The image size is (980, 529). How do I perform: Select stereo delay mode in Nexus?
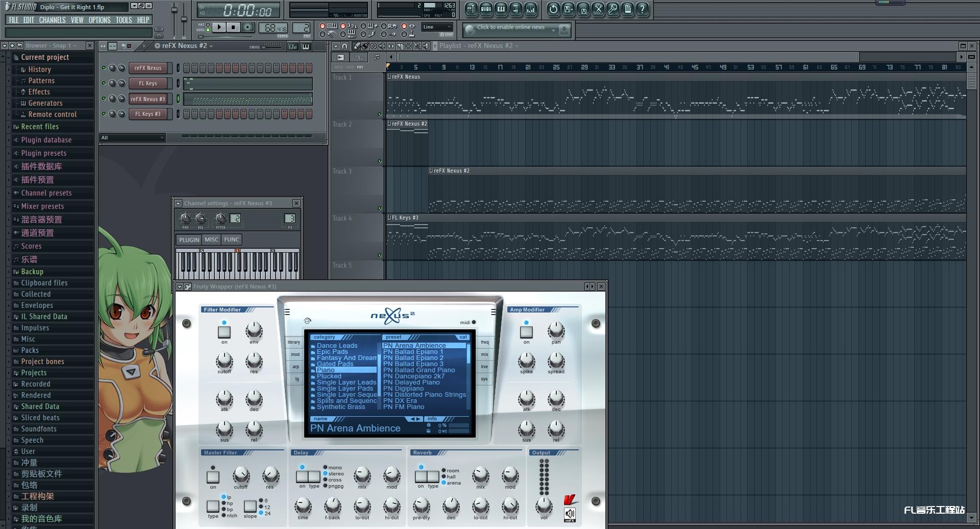tap(326, 473)
